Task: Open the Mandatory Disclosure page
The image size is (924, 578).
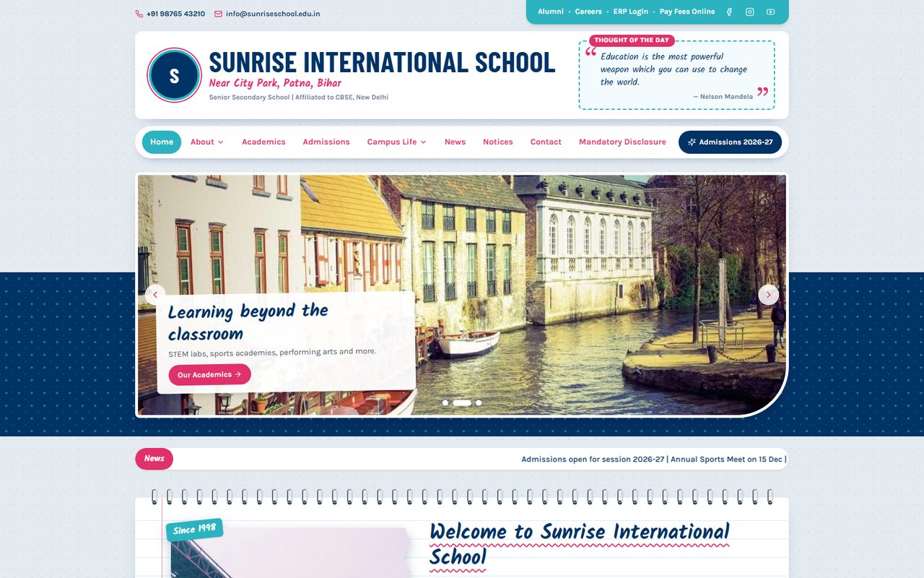Action: pyautogui.click(x=622, y=142)
